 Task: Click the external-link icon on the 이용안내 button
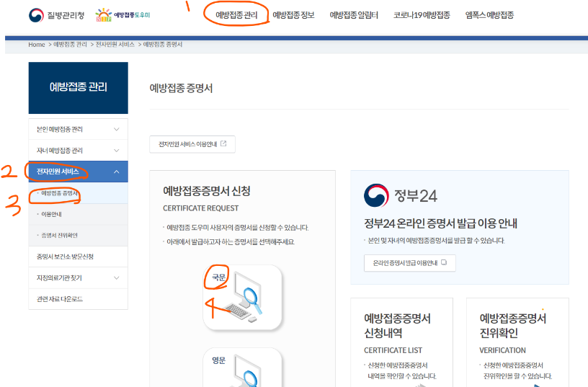(223, 143)
